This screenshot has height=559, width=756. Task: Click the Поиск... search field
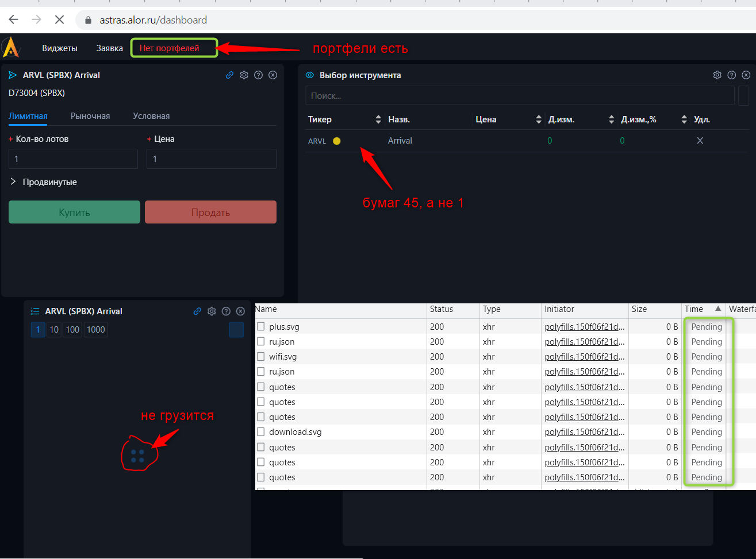coord(520,95)
